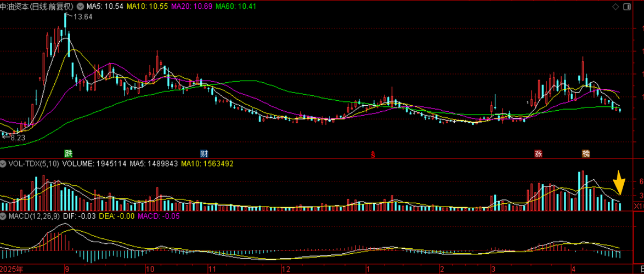
Task: Click the MA5: 10.54 indicator label
Action: (105, 7)
